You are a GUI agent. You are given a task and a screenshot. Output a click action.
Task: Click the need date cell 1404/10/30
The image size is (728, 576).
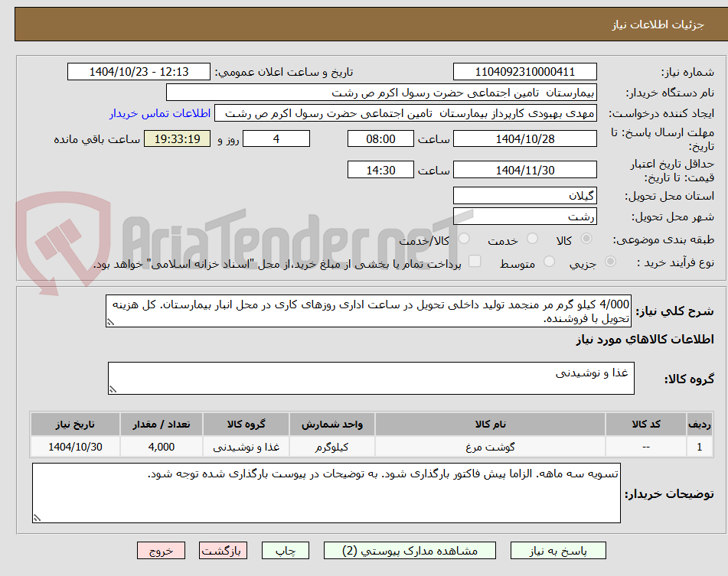click(75, 447)
